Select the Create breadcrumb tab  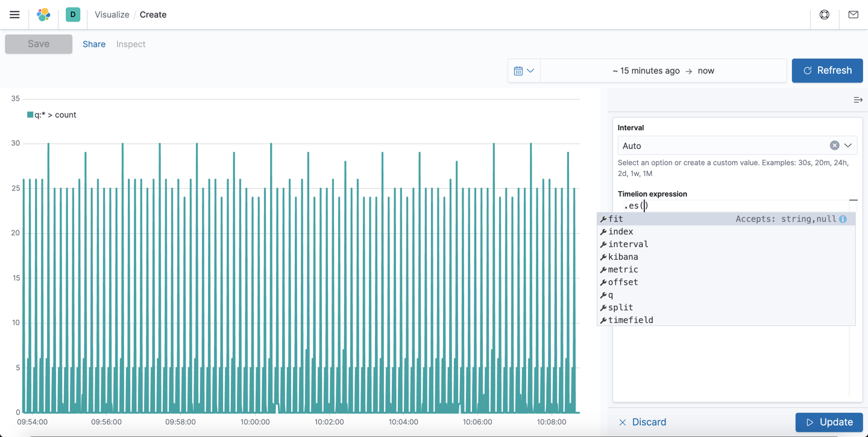pyautogui.click(x=153, y=14)
